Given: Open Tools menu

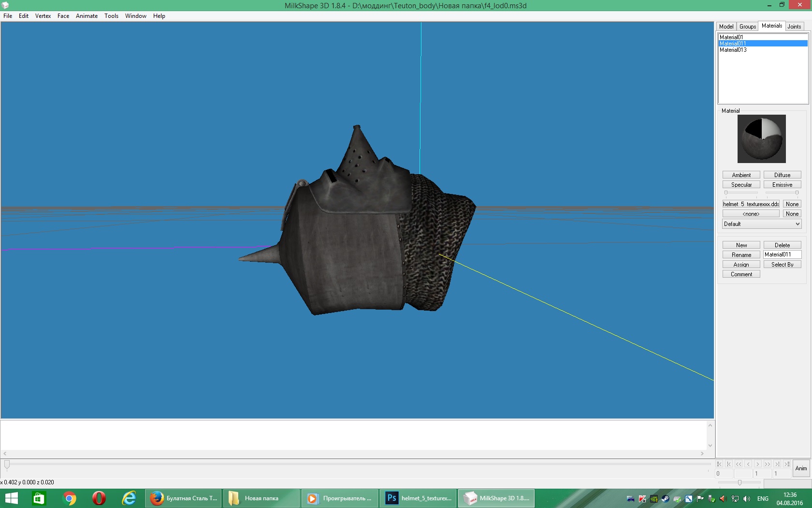Looking at the screenshot, I should (112, 16).
